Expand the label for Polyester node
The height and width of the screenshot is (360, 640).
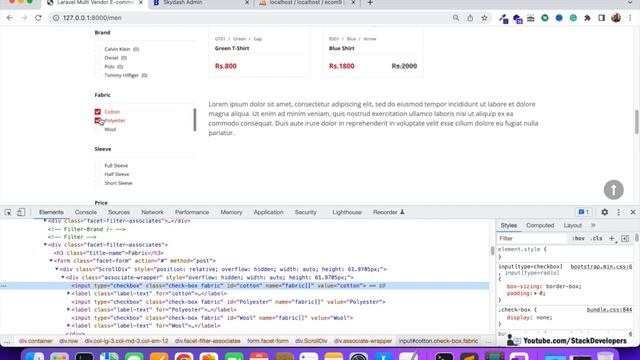(x=69, y=309)
